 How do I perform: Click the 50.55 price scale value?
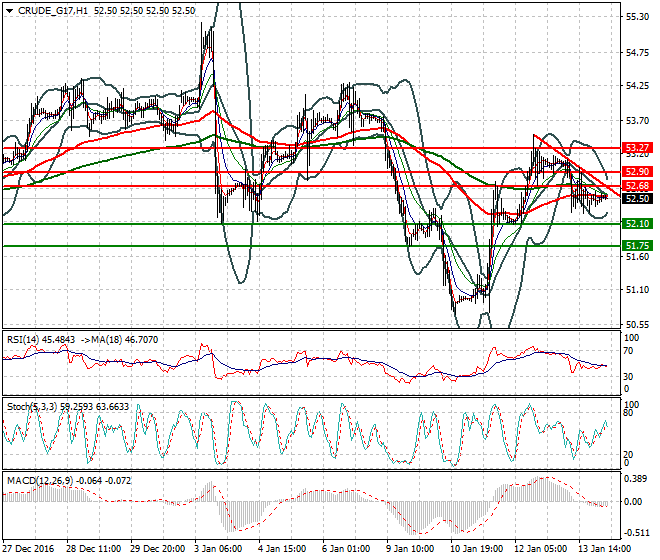click(637, 325)
